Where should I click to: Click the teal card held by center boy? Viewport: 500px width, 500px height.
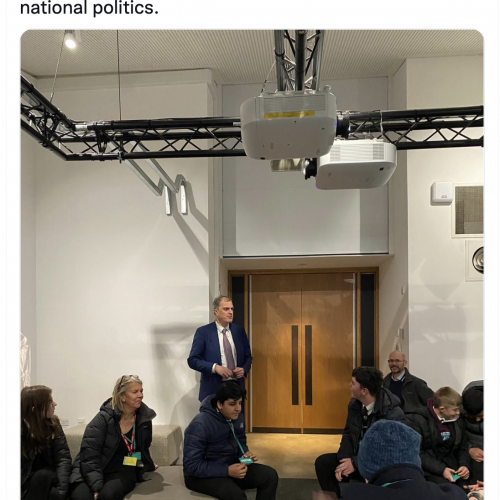[x=245, y=460]
